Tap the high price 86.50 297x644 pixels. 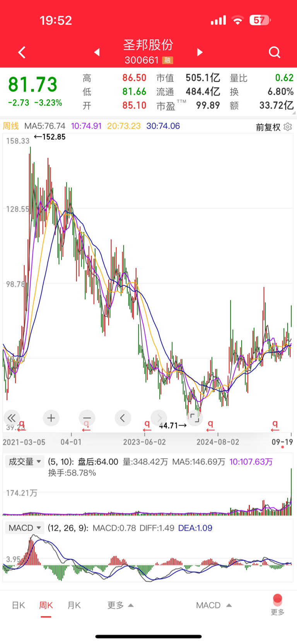134,78
